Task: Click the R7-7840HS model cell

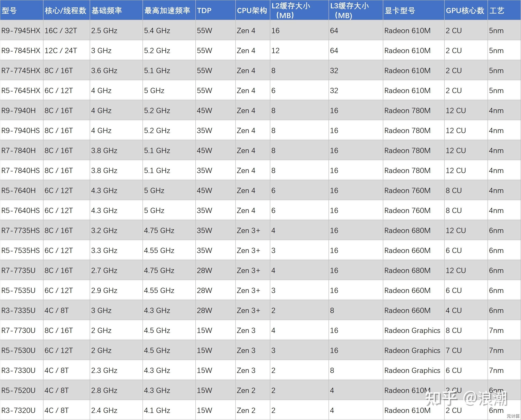Action: (x=21, y=171)
